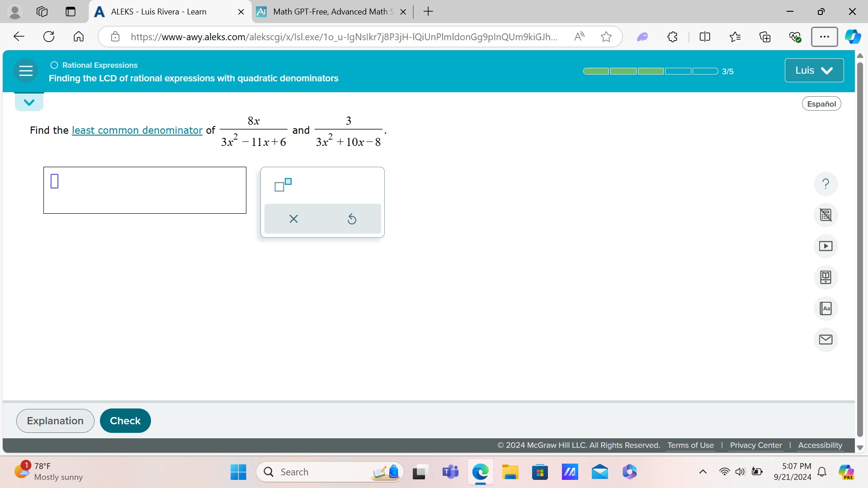868x488 pixels.
Task: Select the video tutorial icon
Action: click(x=826, y=246)
